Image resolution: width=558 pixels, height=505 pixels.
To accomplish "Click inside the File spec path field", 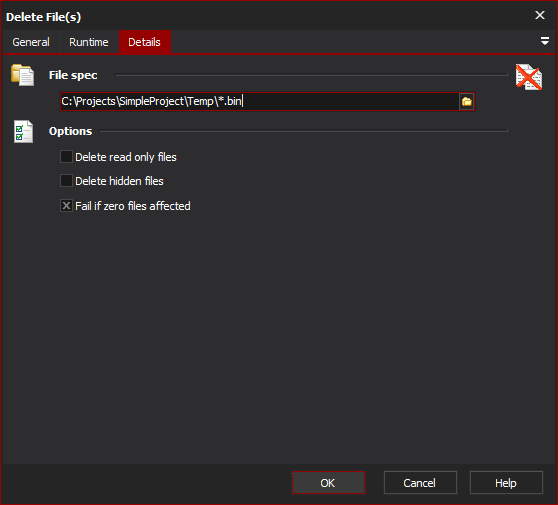I will click(x=259, y=102).
